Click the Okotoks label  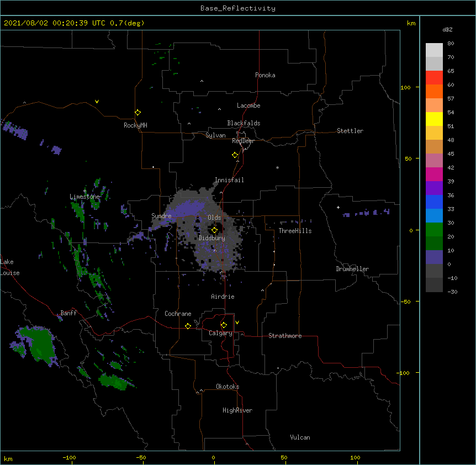point(228,387)
